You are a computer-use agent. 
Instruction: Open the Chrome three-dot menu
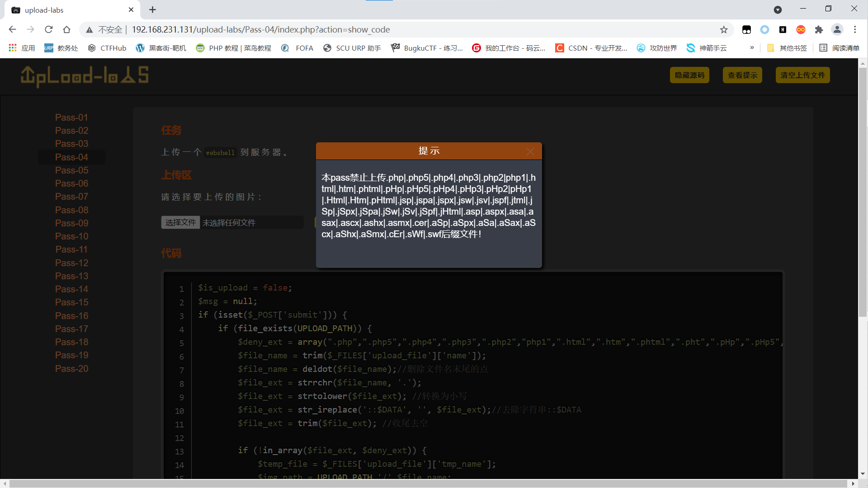click(x=855, y=29)
